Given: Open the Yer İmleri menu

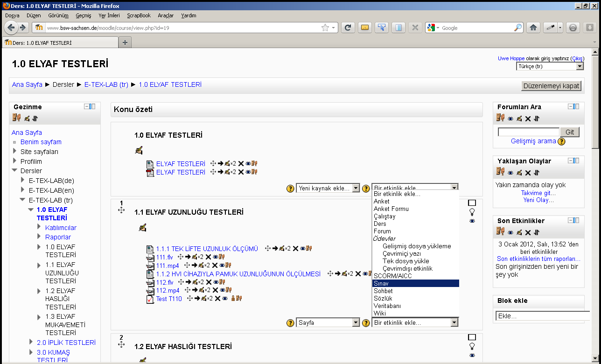Looking at the screenshot, I should 109,15.
